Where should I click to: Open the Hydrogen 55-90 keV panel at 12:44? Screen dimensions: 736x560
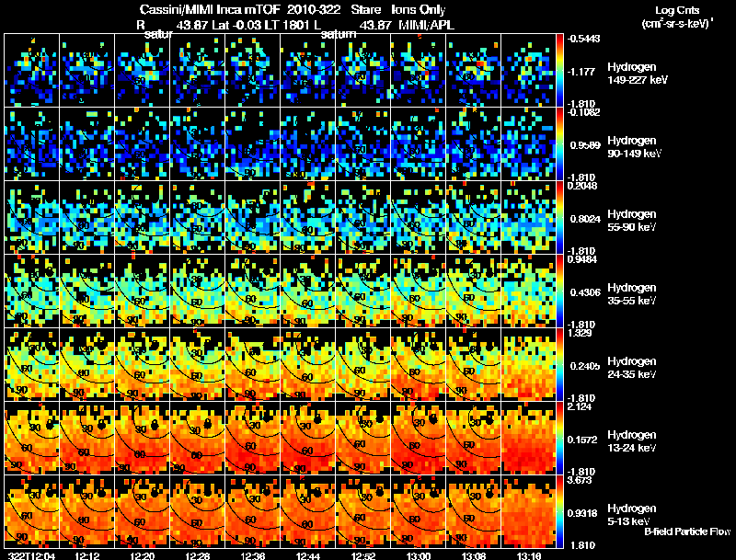308,218
